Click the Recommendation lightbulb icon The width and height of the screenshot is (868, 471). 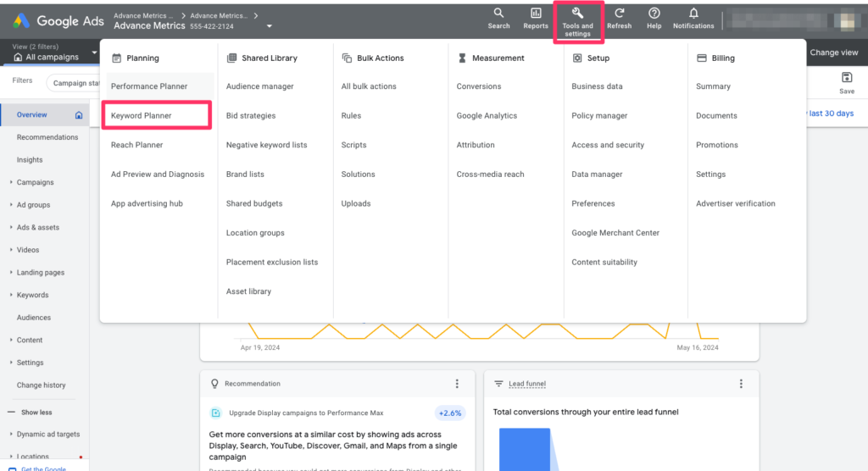coord(214,384)
